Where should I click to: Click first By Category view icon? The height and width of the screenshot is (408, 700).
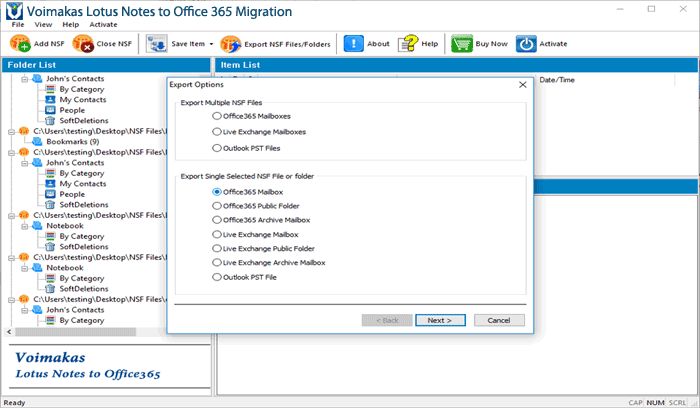[50, 89]
